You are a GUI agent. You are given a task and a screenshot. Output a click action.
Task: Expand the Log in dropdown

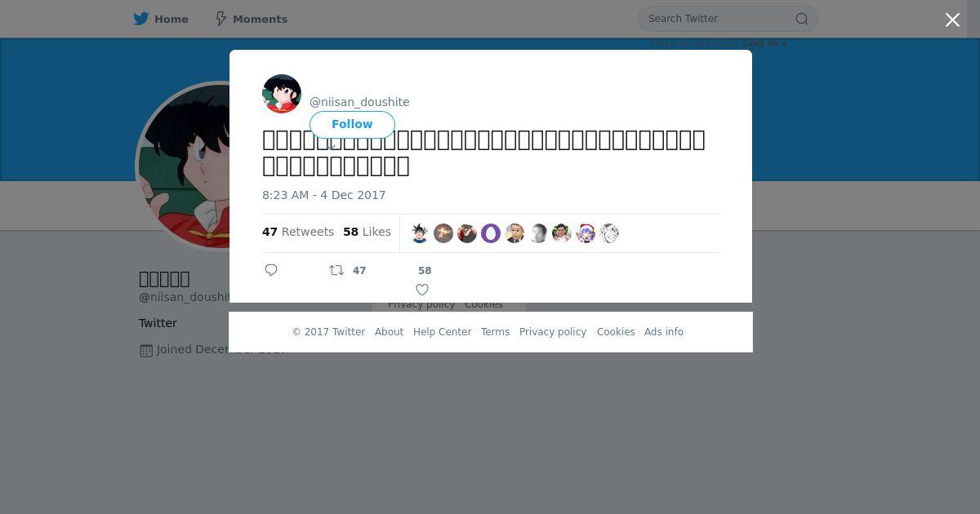tap(765, 43)
